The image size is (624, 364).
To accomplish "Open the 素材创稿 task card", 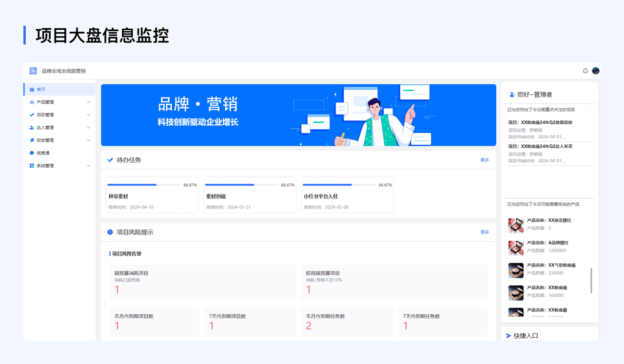I will [250, 195].
